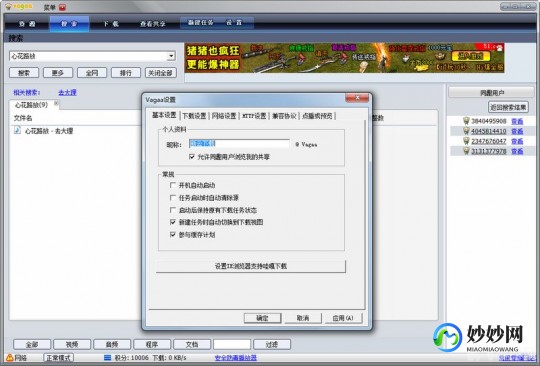Click the 网圈用户 header button
This screenshot has width=540, height=366.
pyautogui.click(x=492, y=93)
